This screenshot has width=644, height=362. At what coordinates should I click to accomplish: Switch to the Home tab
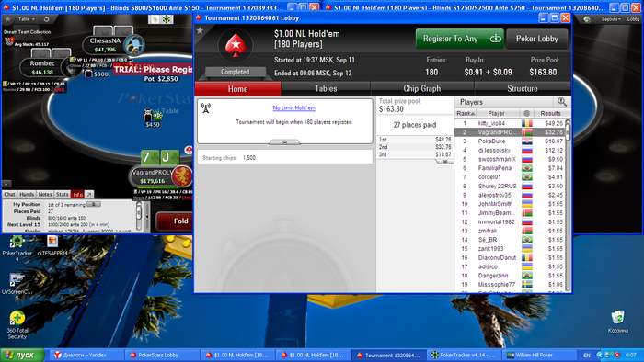pyautogui.click(x=237, y=88)
